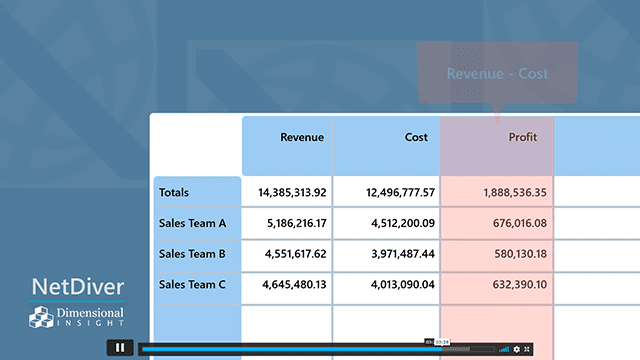Click profit value 676,016.08
Viewport: 640px width, 360px height.
[520, 223]
